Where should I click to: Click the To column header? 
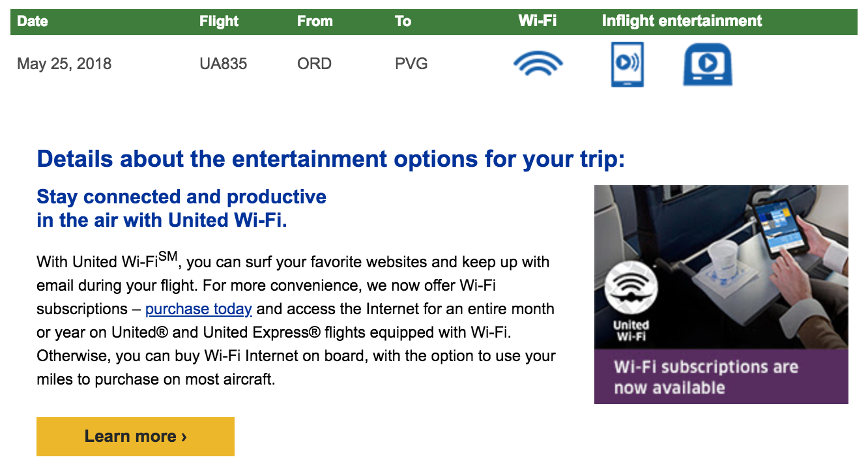(x=403, y=21)
